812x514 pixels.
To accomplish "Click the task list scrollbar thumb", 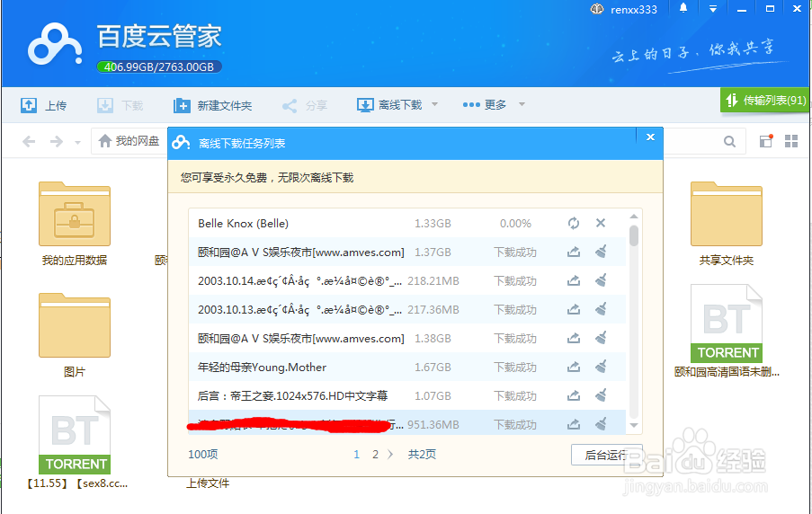I will click(634, 235).
